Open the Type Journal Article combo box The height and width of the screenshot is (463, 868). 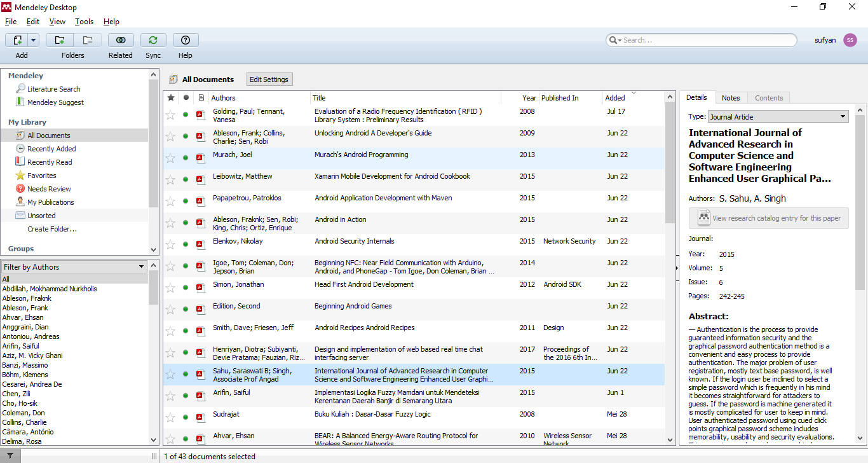[x=778, y=117]
